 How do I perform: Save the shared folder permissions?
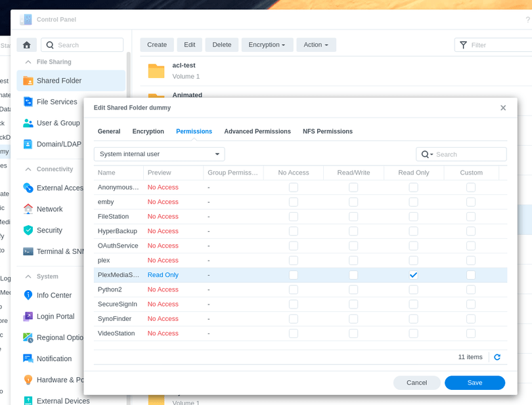(475, 383)
